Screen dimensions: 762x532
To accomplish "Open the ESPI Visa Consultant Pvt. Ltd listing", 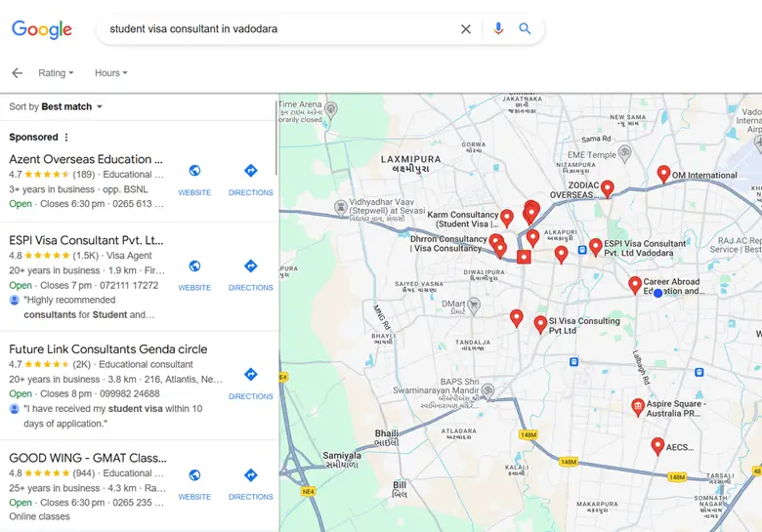I will tap(86, 240).
